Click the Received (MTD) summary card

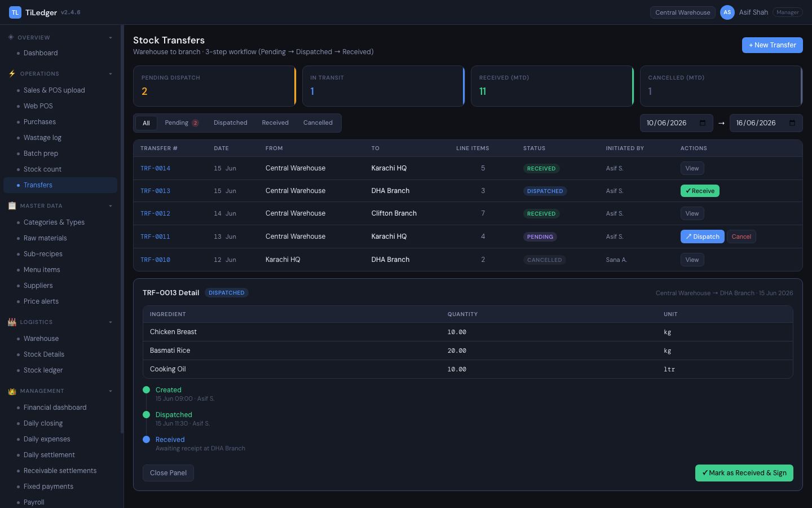click(x=552, y=86)
